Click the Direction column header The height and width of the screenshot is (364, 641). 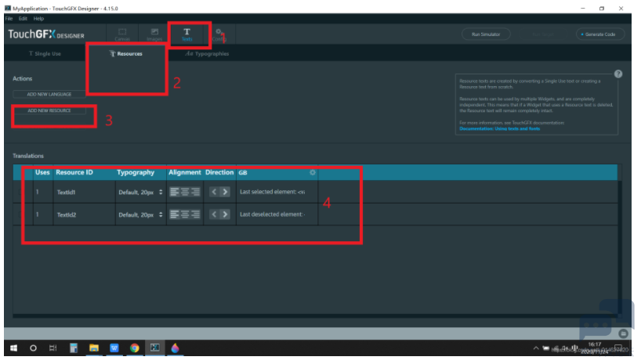point(219,172)
